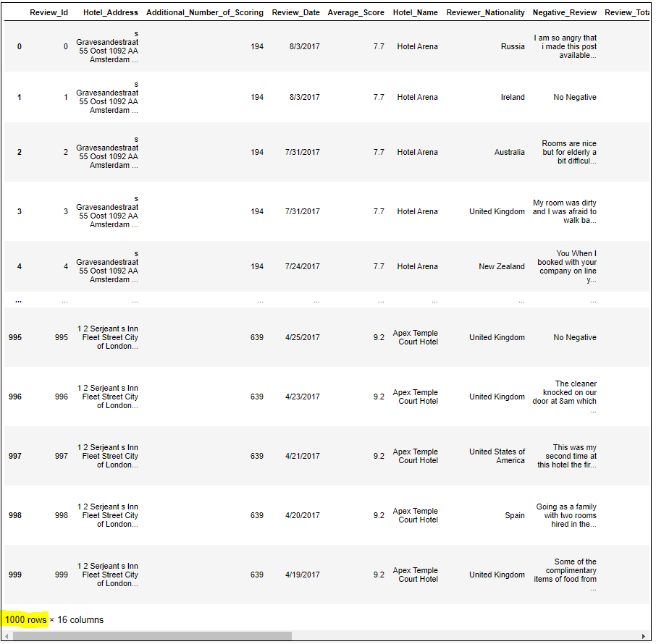Click scoring value 639 in row 999
Viewport: 656px width, 644px height.
257,575
